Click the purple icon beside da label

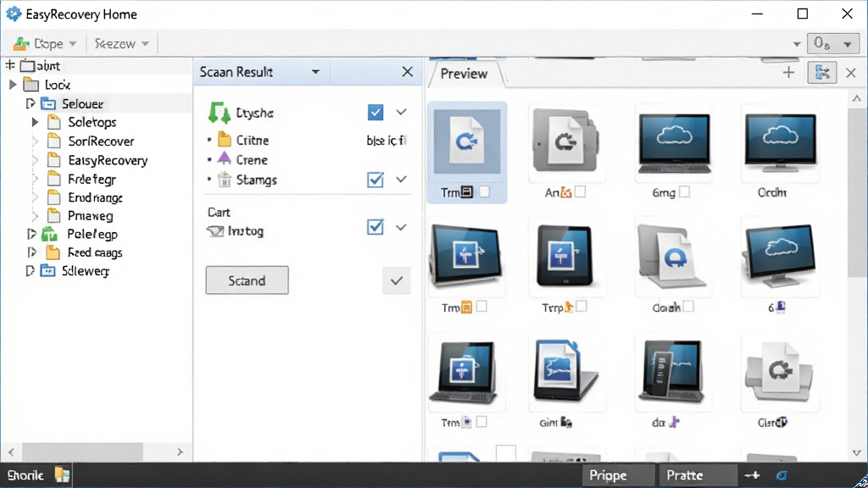674,422
